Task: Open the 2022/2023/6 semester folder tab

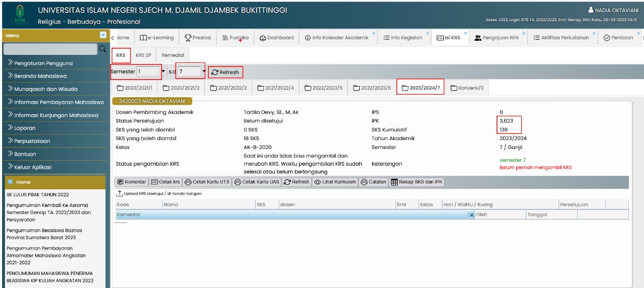Action: tap(372, 88)
